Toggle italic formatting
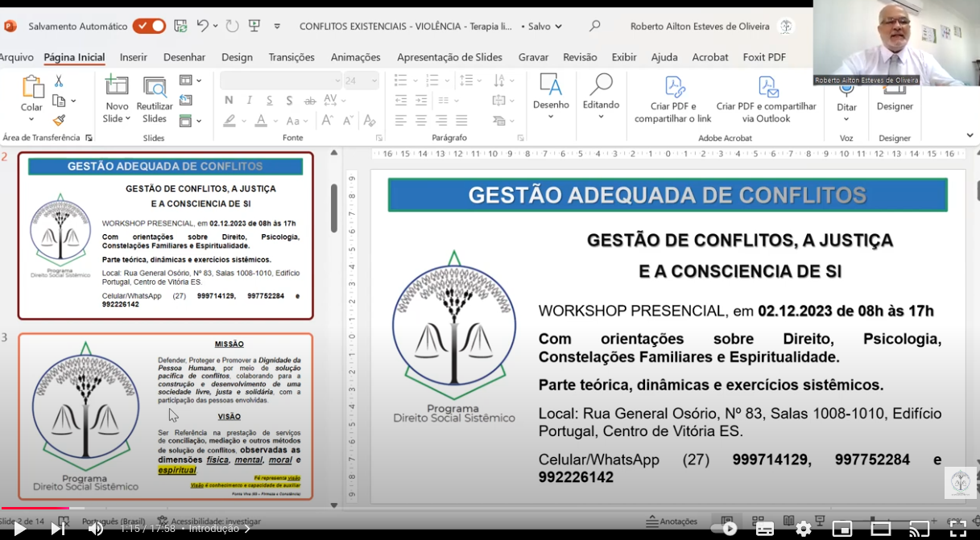The height and width of the screenshot is (540, 980). (250, 101)
